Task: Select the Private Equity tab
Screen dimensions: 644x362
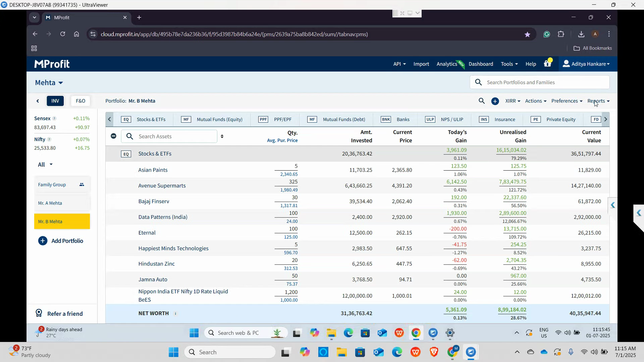Action: click(553, 119)
